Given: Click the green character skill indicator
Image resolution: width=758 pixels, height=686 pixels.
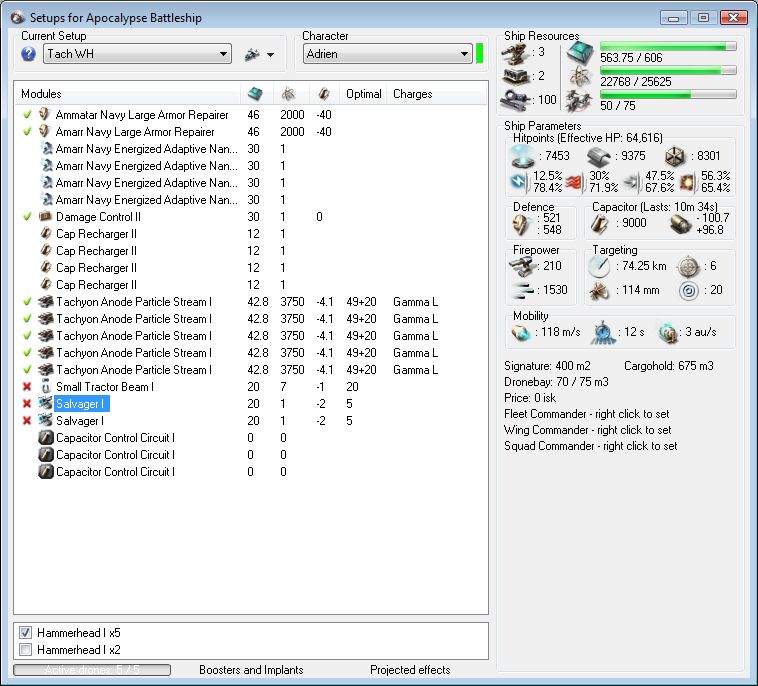Looking at the screenshot, I should pyautogui.click(x=480, y=54).
